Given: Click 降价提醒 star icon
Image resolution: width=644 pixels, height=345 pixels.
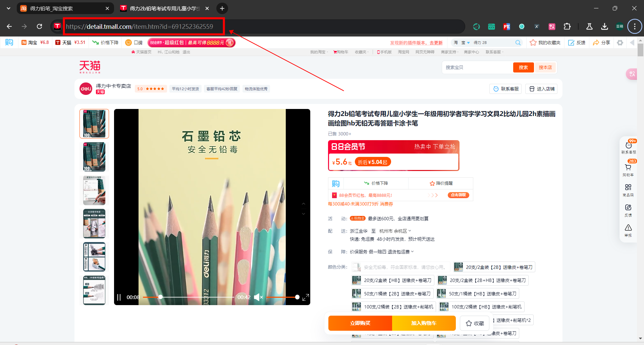Looking at the screenshot, I should pyautogui.click(x=432, y=183).
